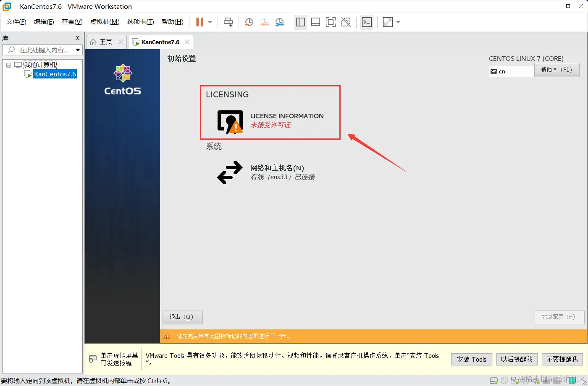Take a snapshot of this virtual machine
This screenshot has height=386, width=588.
(x=248, y=22)
